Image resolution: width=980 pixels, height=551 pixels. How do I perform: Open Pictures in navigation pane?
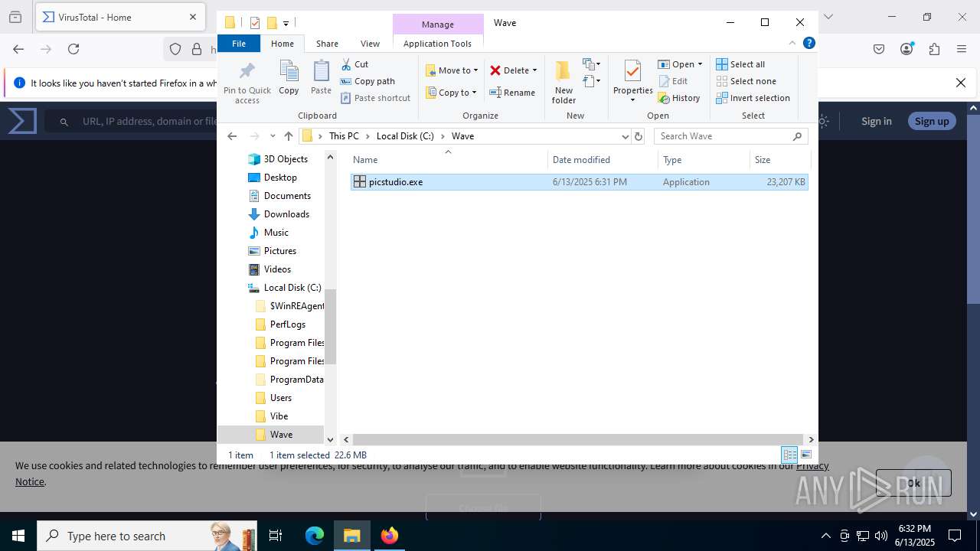[279, 251]
